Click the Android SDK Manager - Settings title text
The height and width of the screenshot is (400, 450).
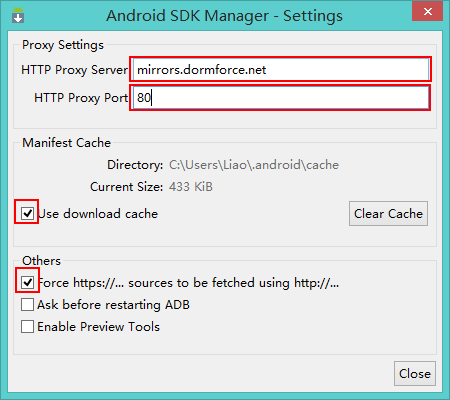tap(224, 16)
